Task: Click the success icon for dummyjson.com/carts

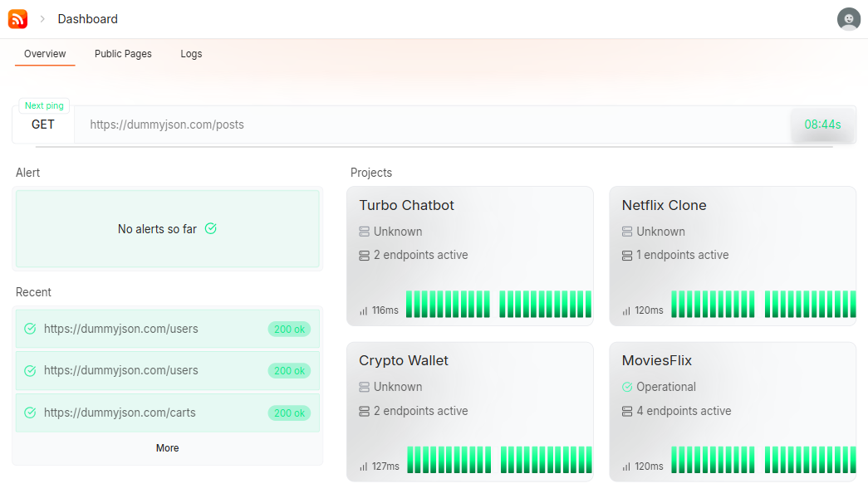Action: pyautogui.click(x=30, y=413)
